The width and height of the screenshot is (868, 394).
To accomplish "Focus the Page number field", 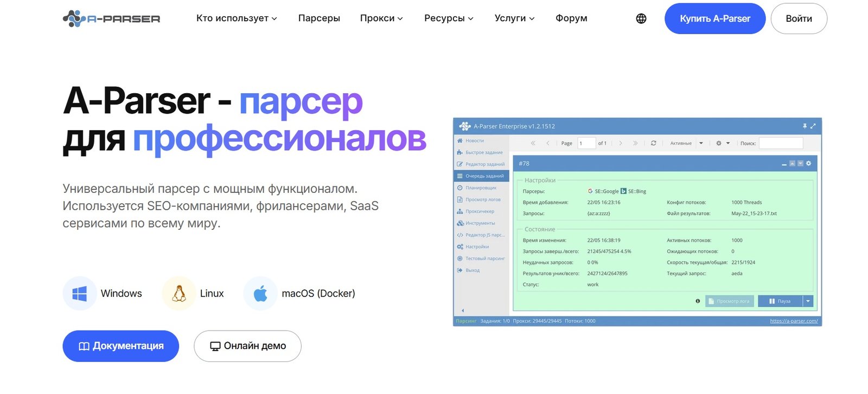I will (586, 143).
